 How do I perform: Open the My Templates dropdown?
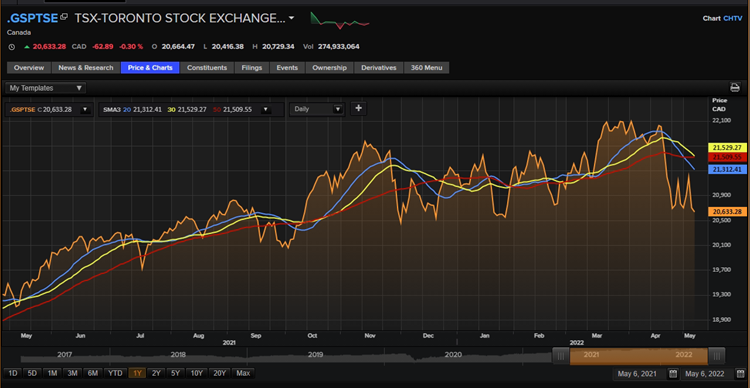45,88
